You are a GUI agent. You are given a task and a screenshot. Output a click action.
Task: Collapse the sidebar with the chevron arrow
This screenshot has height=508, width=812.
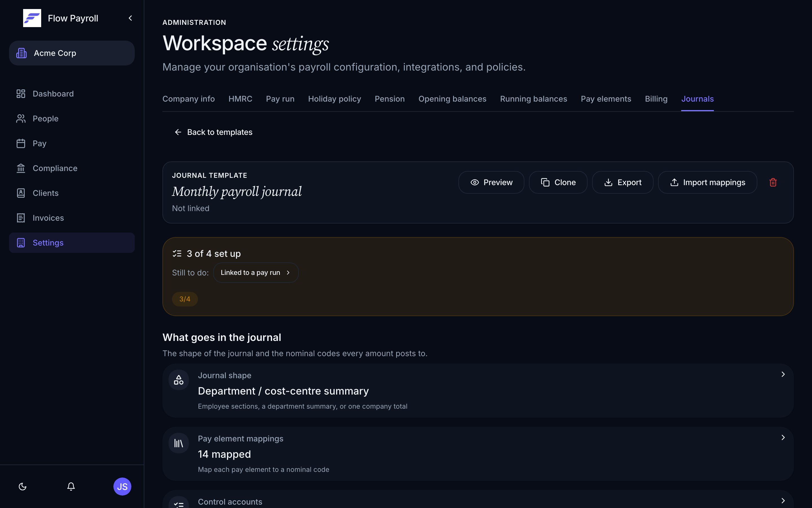click(130, 18)
